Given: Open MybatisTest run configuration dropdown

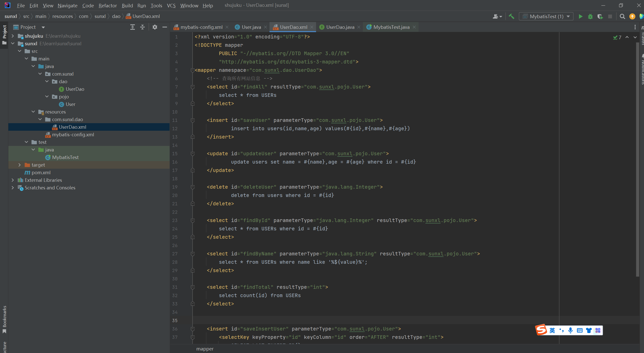Looking at the screenshot, I should (546, 17).
